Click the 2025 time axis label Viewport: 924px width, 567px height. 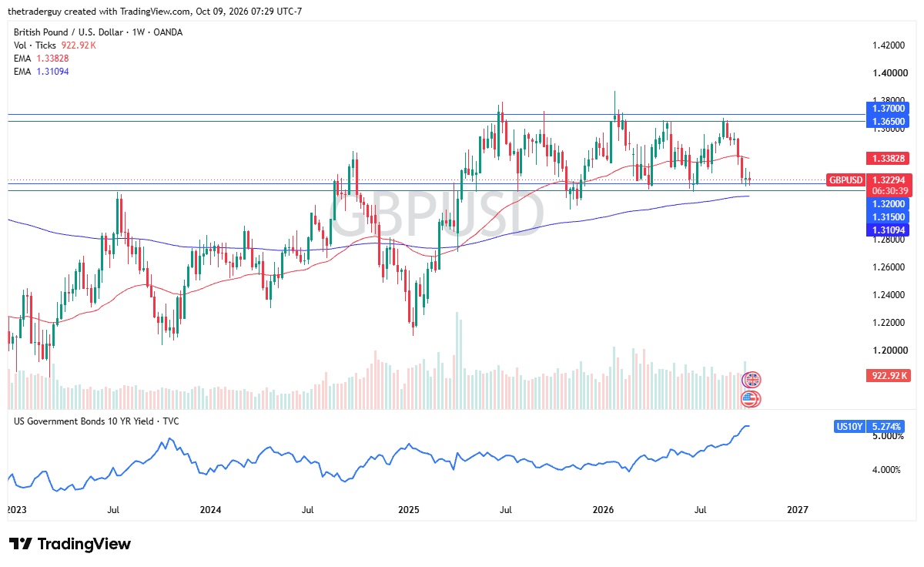point(408,510)
